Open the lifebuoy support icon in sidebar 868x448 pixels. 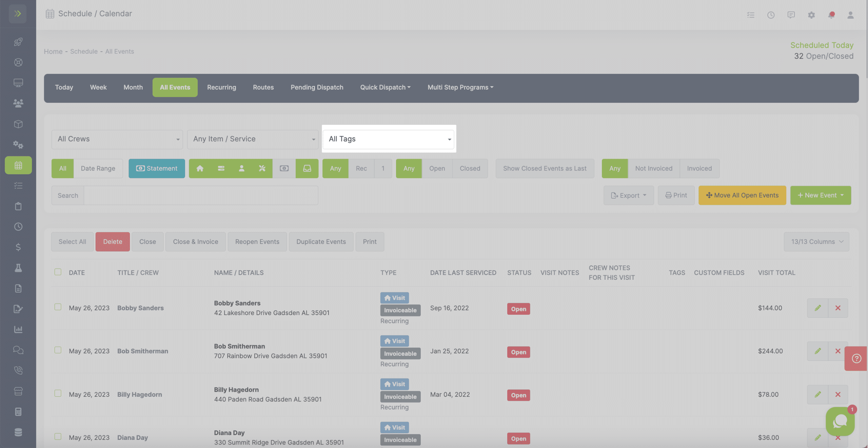18,62
